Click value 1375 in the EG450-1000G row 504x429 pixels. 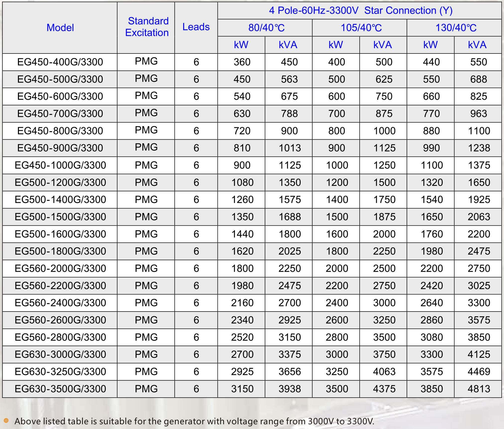pyautogui.click(x=479, y=165)
